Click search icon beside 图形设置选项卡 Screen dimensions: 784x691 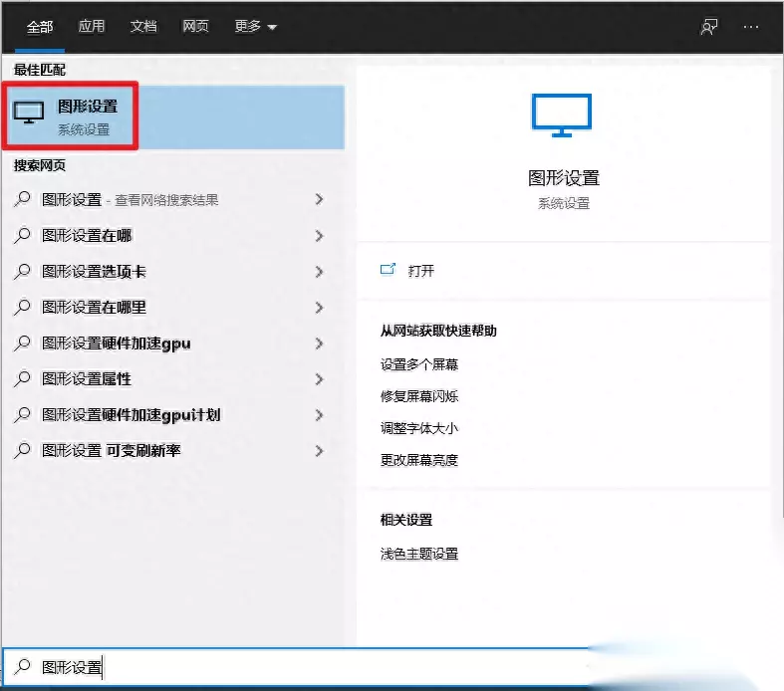click(23, 271)
